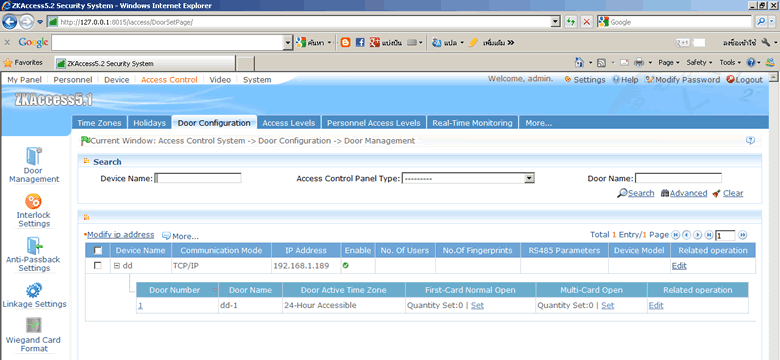Switch to the Holidays tab
This screenshot has width=780, height=360.
[149, 123]
